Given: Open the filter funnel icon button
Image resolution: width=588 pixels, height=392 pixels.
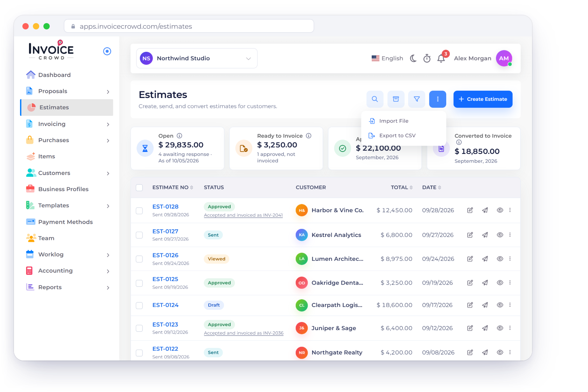Looking at the screenshot, I should (x=417, y=99).
